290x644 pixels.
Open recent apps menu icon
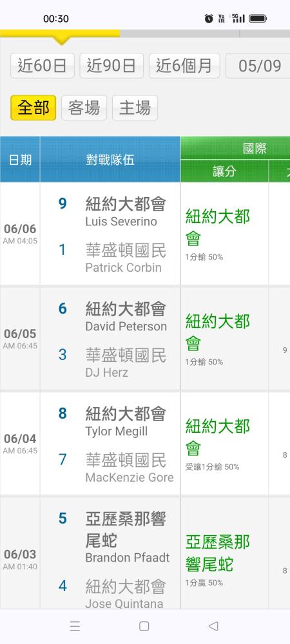[x=75, y=626]
